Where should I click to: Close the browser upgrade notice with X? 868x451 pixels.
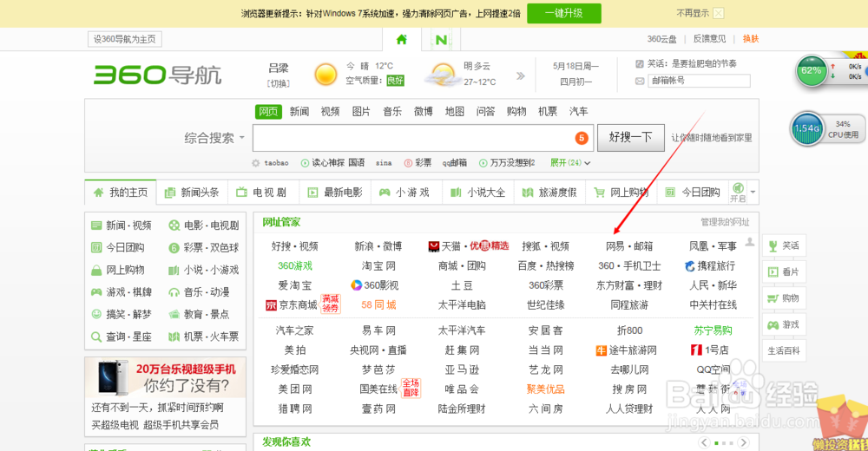(719, 13)
